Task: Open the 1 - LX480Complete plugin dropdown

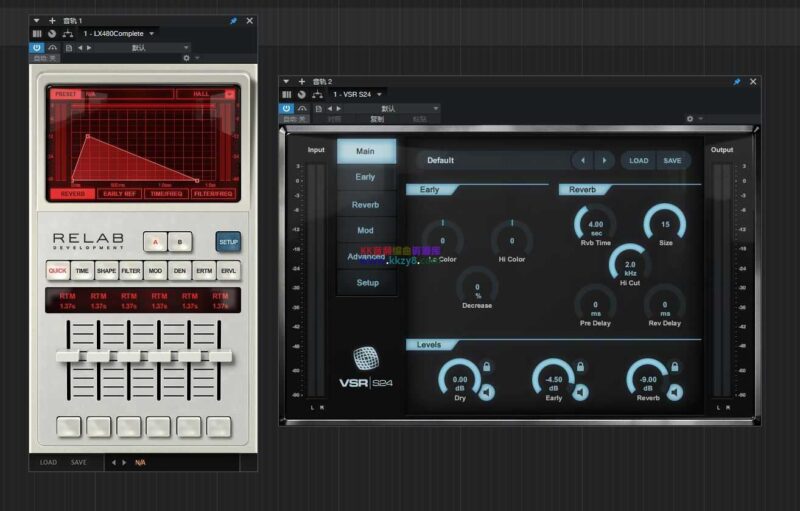Action: click(x=118, y=34)
